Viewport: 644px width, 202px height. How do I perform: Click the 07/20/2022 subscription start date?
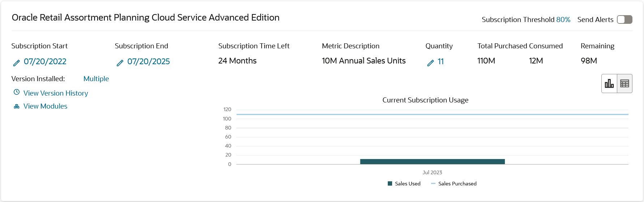tap(45, 61)
